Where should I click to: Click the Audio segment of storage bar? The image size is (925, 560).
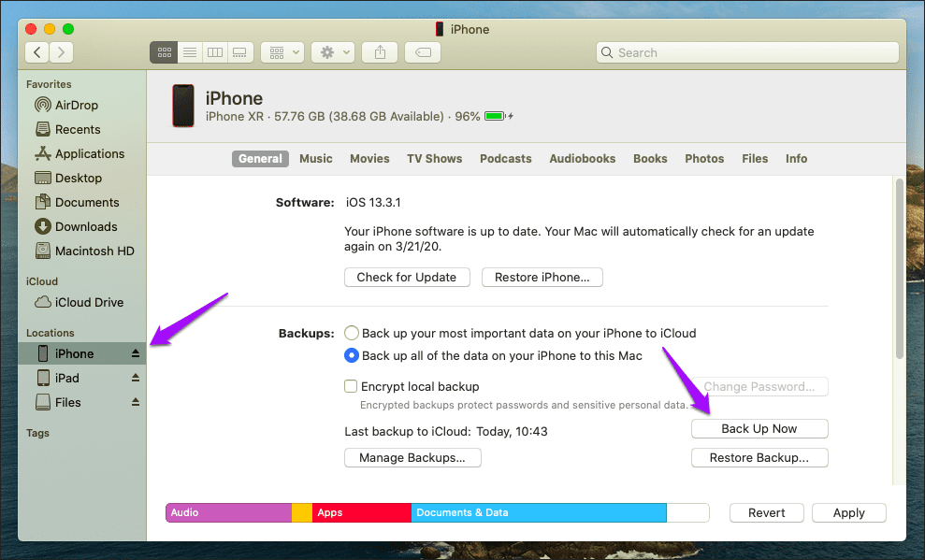(229, 513)
